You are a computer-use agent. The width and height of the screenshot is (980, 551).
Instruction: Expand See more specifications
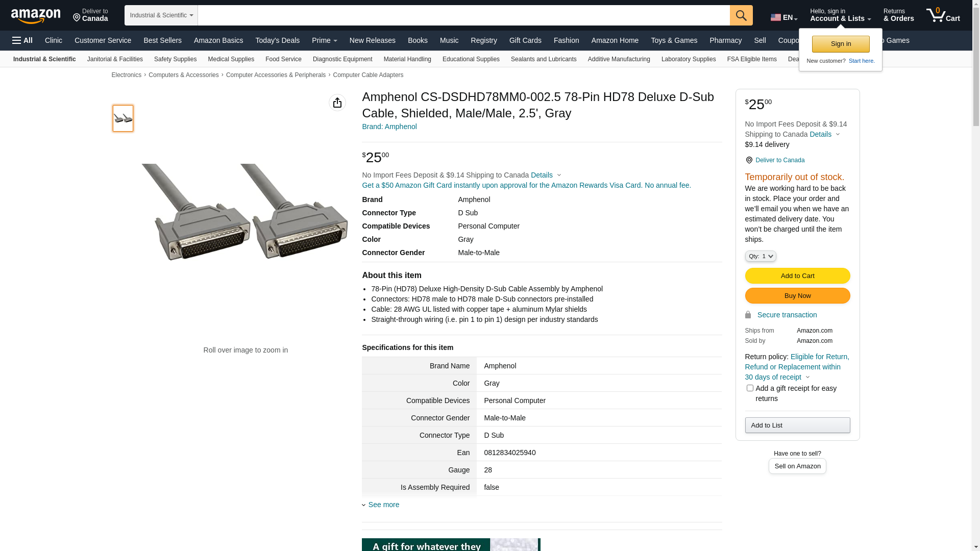[x=383, y=505]
